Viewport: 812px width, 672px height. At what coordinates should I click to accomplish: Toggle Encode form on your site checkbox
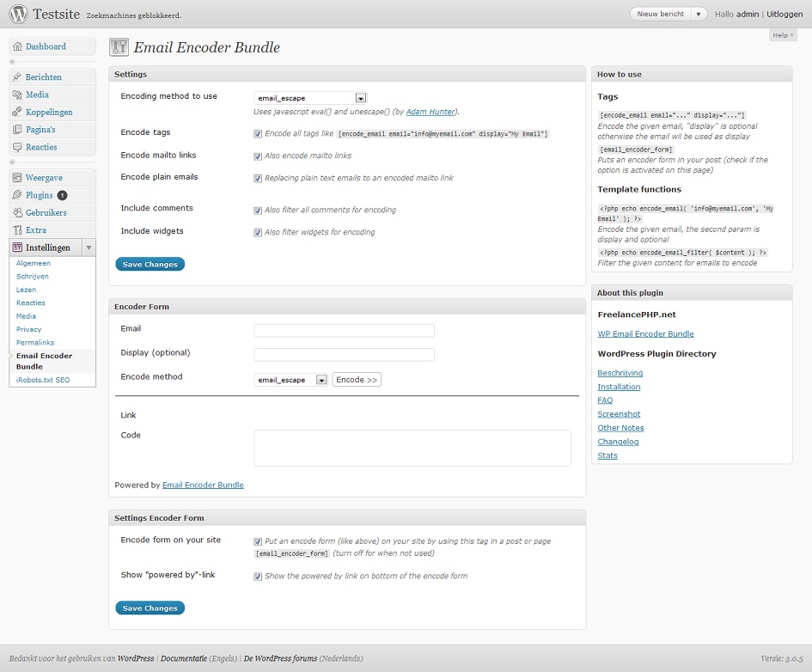click(x=258, y=542)
